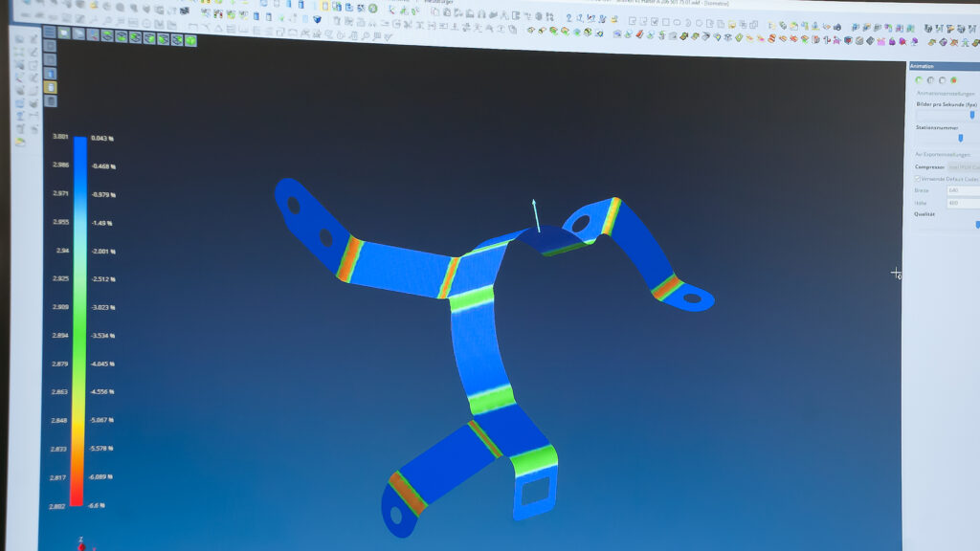Viewport: 980px width, 551px height.
Task: Click the last solid green cube view icon
Action: (x=190, y=40)
